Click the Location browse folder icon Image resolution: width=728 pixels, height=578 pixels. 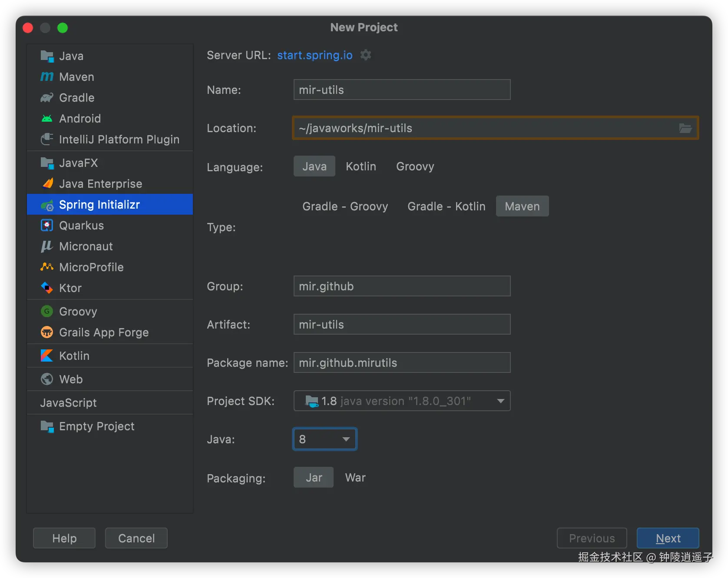[x=685, y=128]
